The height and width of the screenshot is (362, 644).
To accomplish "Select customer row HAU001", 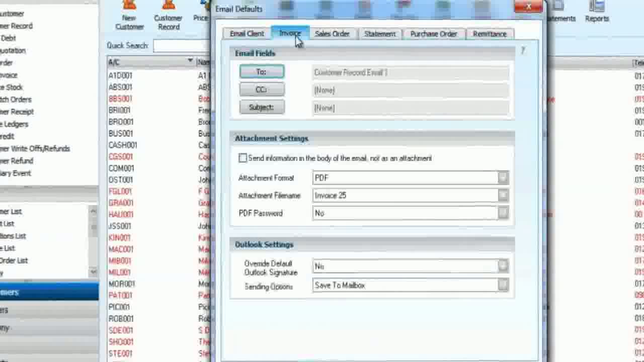I will click(x=121, y=214).
